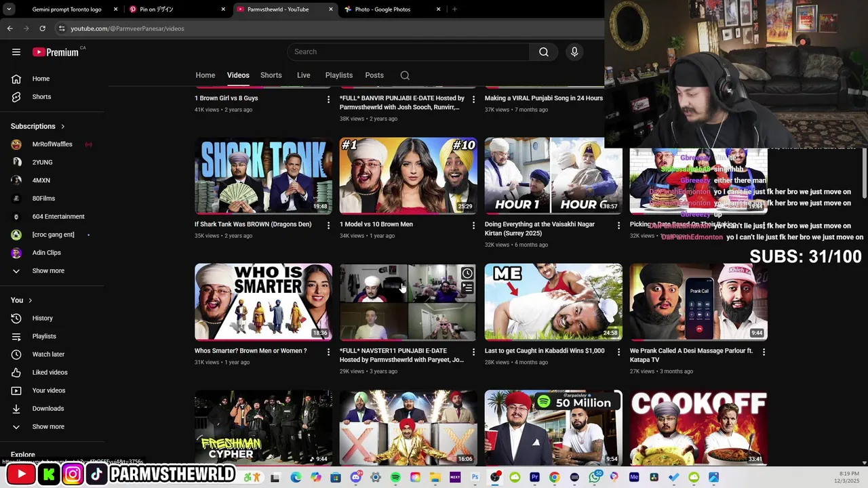The height and width of the screenshot is (488, 868).
Task: Click Add to queue icon on NAVSTER11 thumbnail
Action: click(467, 288)
